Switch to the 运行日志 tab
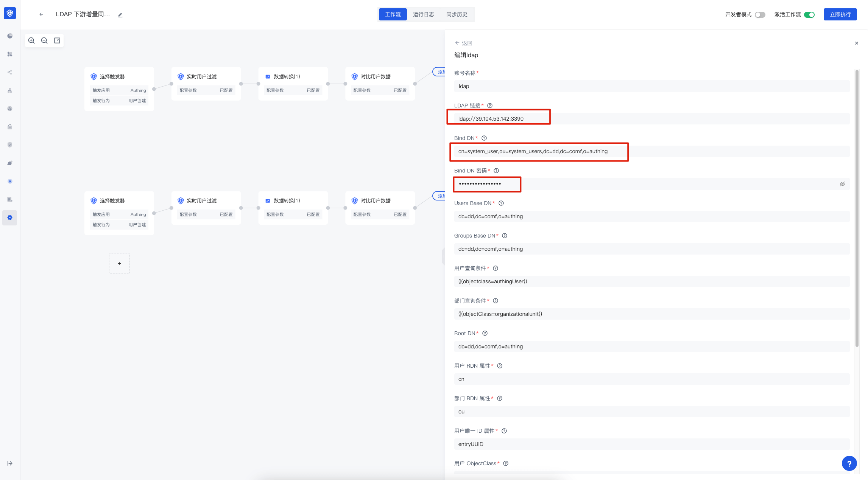 click(423, 14)
